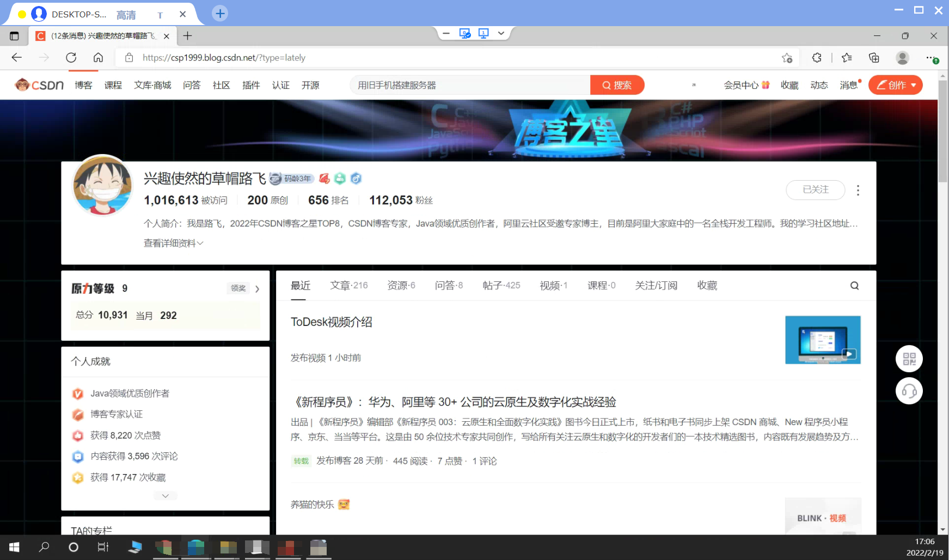The image size is (949, 560).
Task: Click the page vertical scrollbar thumb
Action: pos(942,131)
